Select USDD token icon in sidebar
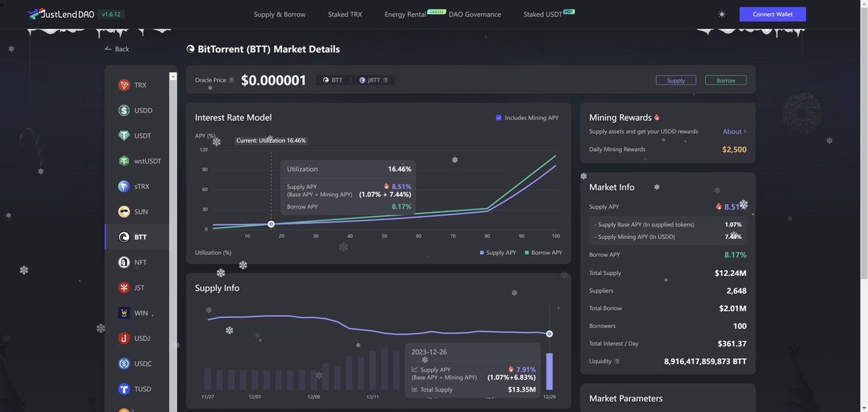Image resolution: width=868 pixels, height=412 pixels. (x=124, y=111)
